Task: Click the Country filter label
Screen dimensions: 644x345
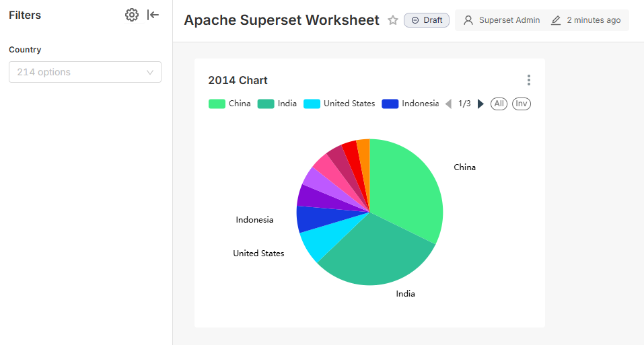Action: click(x=25, y=50)
